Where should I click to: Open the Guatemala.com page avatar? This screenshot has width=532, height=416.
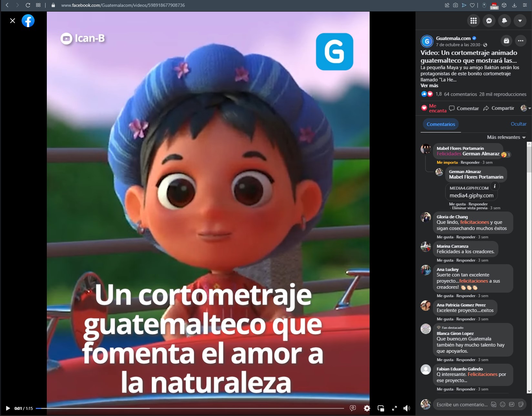tap(427, 41)
